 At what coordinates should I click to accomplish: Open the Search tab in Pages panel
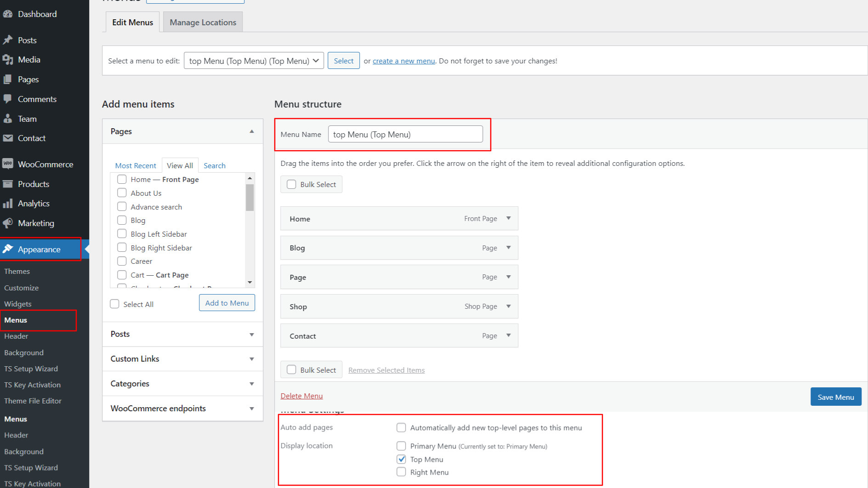coord(215,165)
